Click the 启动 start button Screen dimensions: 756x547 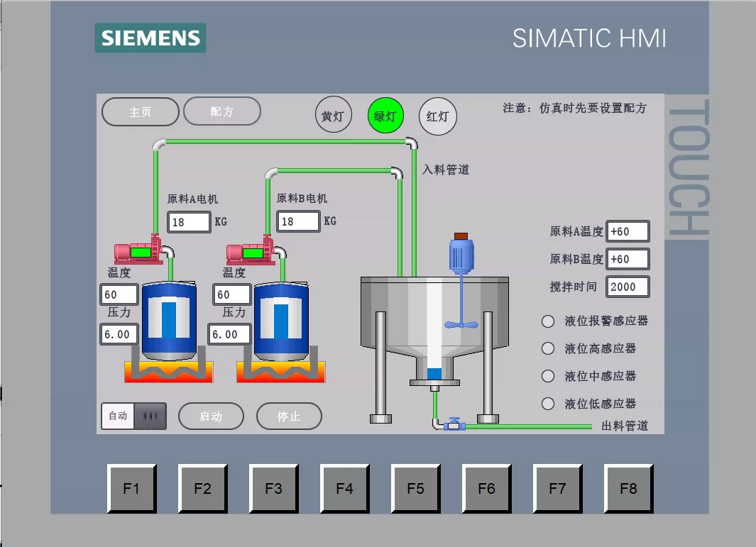click(211, 416)
